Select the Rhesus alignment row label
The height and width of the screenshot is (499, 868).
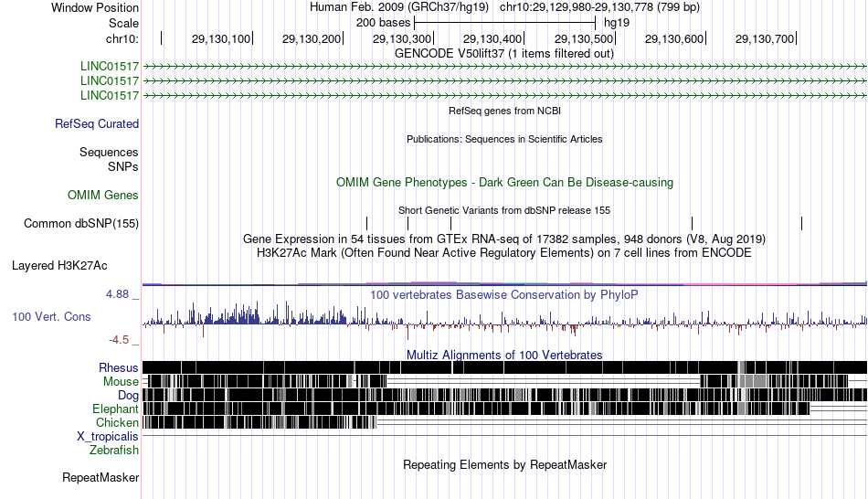tap(119, 367)
